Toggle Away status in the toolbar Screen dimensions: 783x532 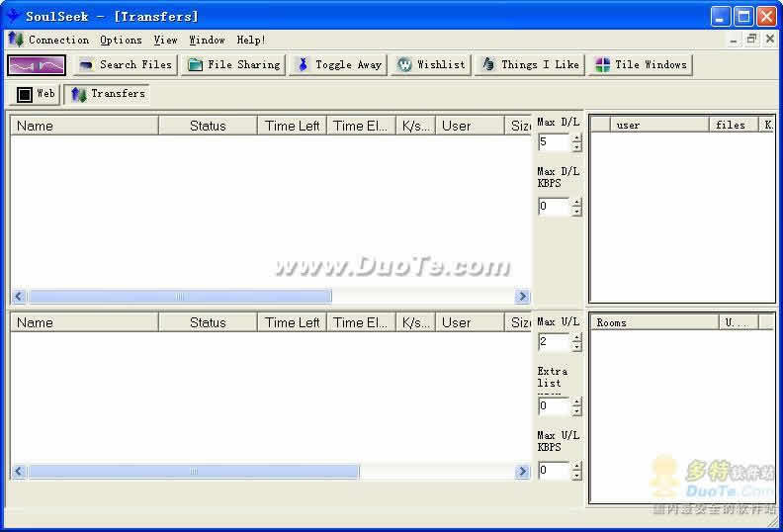tap(338, 65)
